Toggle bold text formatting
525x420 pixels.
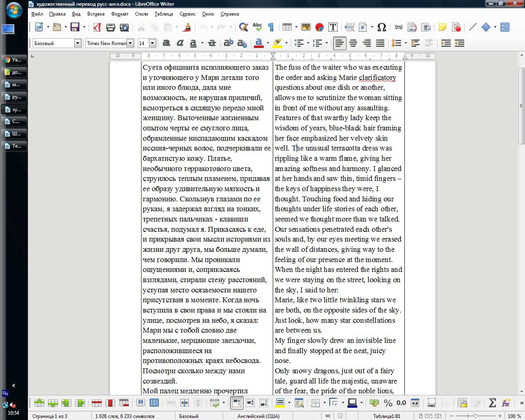coord(166,43)
